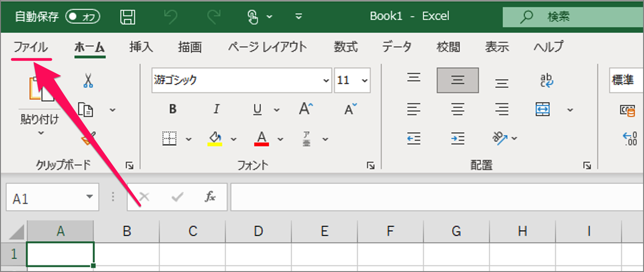The width and height of the screenshot is (644, 272).
Task: Expand the Copy options arrow
Action: (112, 110)
